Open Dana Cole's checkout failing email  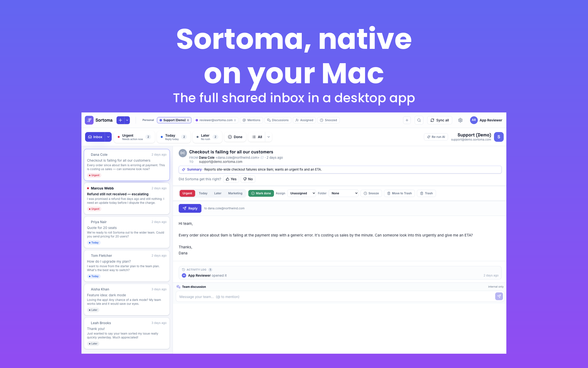127,165
